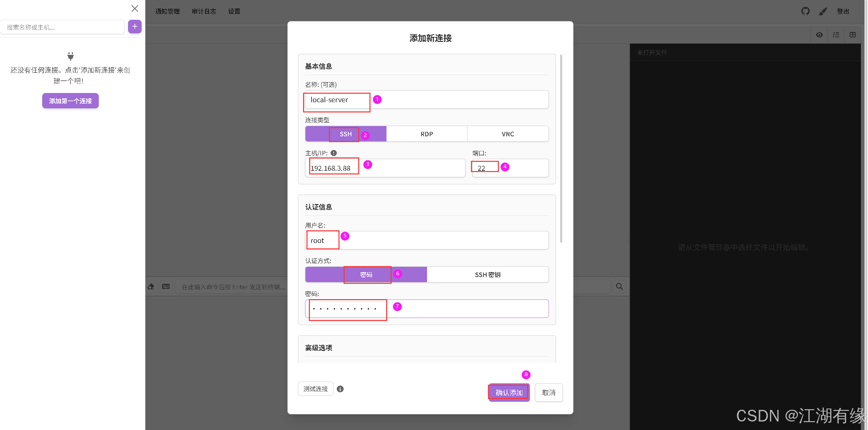Select the VNC connection type
868x430 pixels.
(508, 134)
